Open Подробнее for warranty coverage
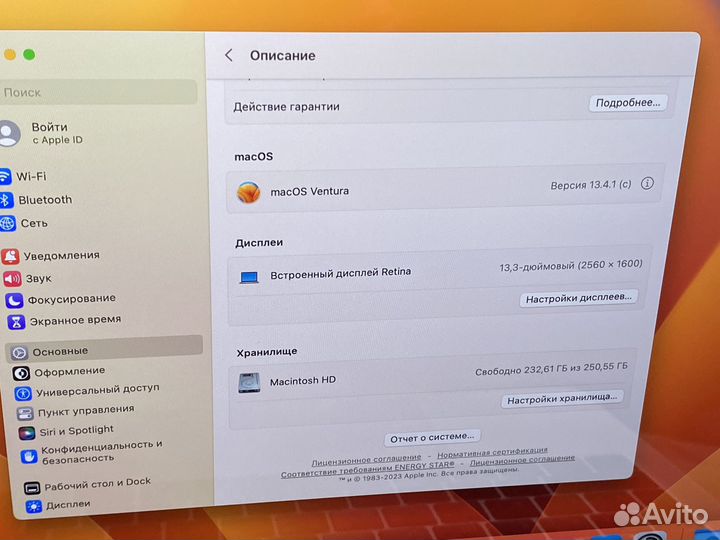Image resolution: width=720 pixels, height=540 pixels. click(628, 103)
